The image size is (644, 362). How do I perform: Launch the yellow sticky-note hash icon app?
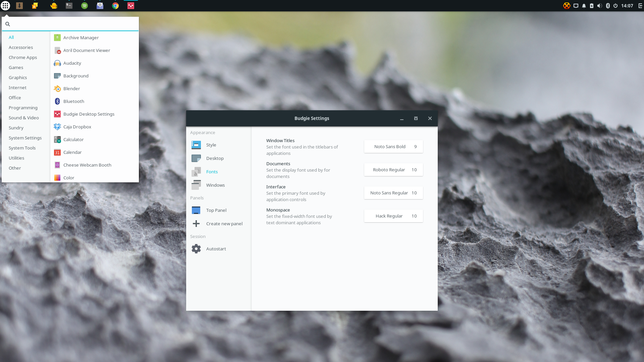tap(35, 6)
